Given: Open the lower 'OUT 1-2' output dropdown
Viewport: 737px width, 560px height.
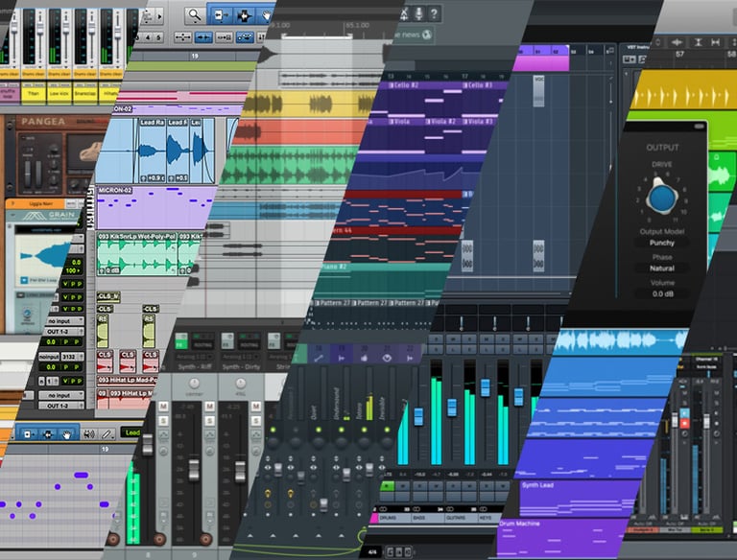Looking at the screenshot, I should pyautogui.click(x=60, y=406).
